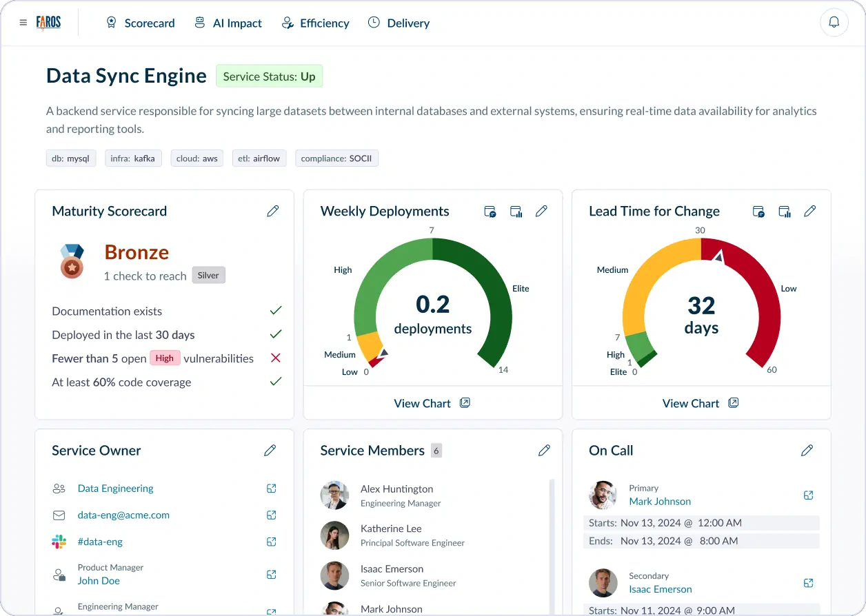
Task: Click the etl: airflow tag
Action: pyautogui.click(x=259, y=158)
